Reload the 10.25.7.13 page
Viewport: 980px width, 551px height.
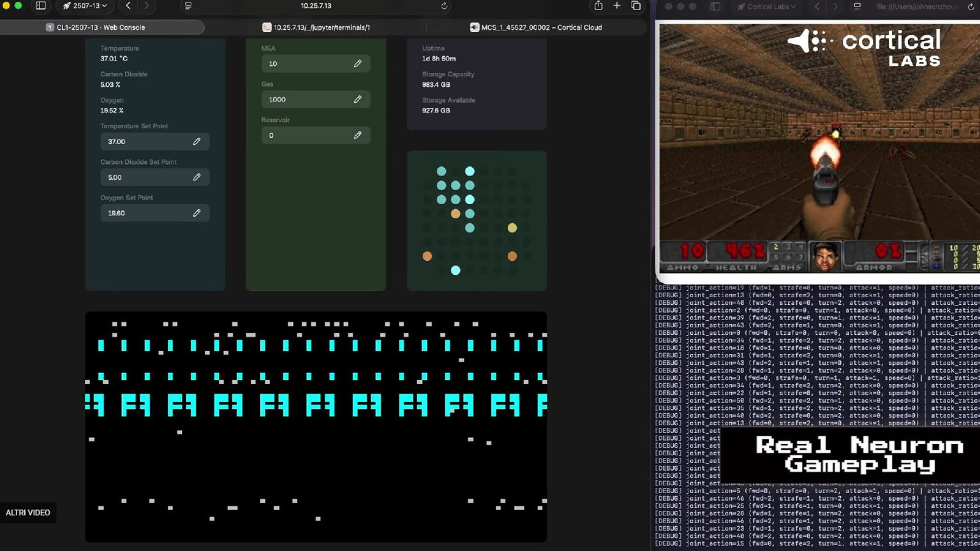(444, 6)
